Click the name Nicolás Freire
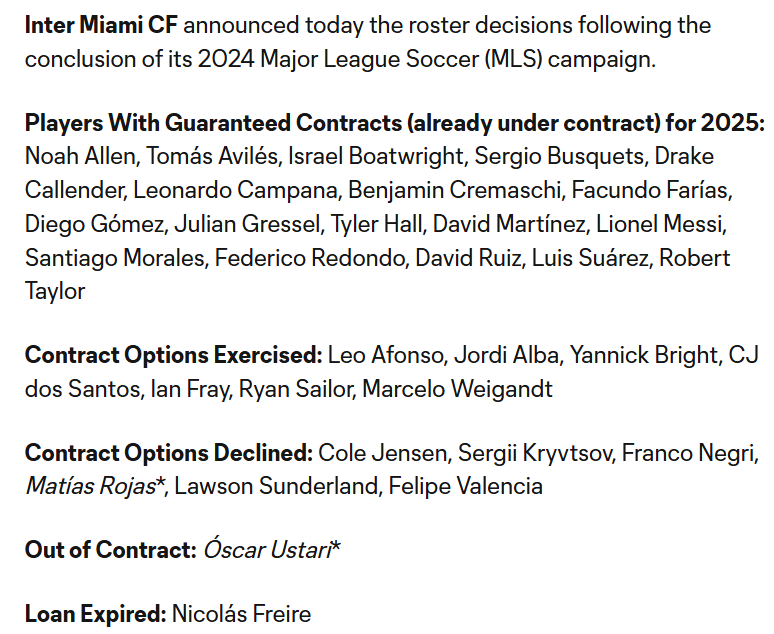 tap(242, 613)
